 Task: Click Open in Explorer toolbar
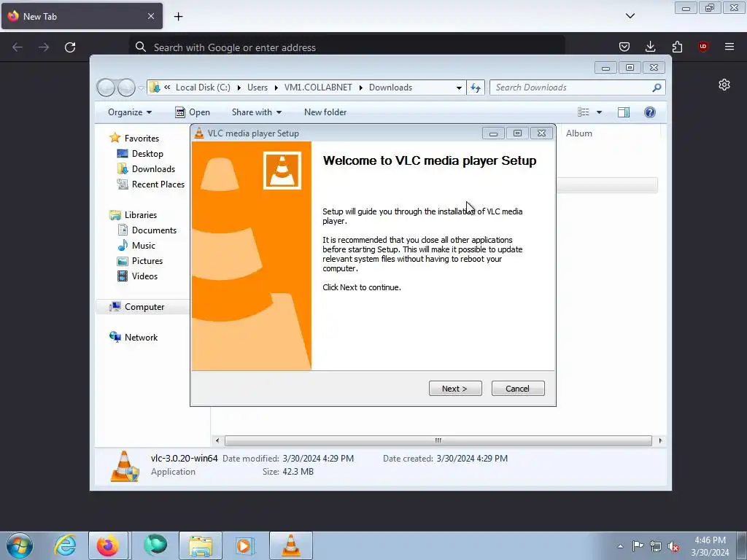click(x=193, y=112)
